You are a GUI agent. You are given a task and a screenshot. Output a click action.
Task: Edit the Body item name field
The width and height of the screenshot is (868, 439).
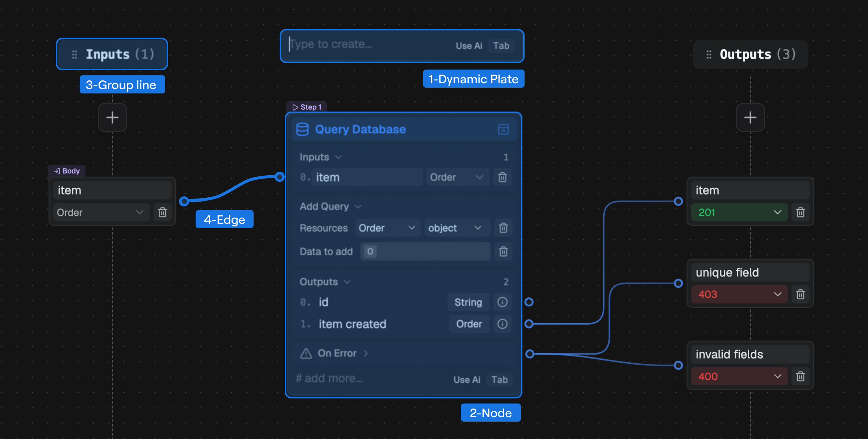click(x=112, y=191)
